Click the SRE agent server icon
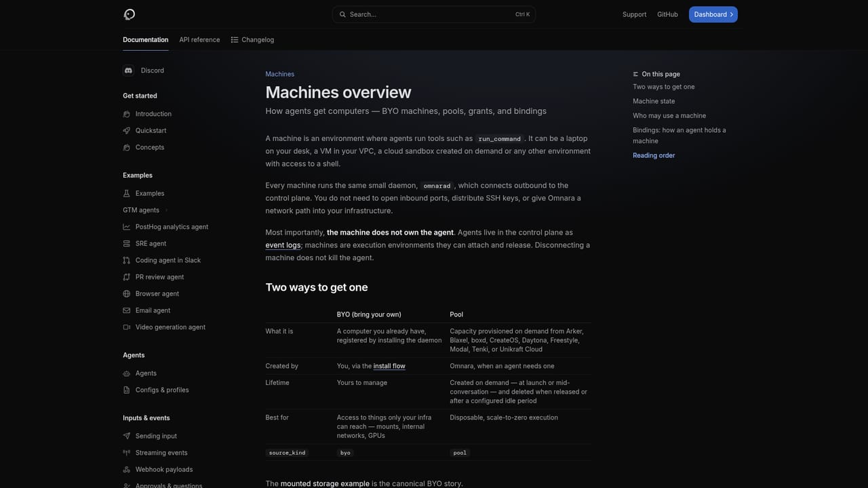 pos(127,243)
